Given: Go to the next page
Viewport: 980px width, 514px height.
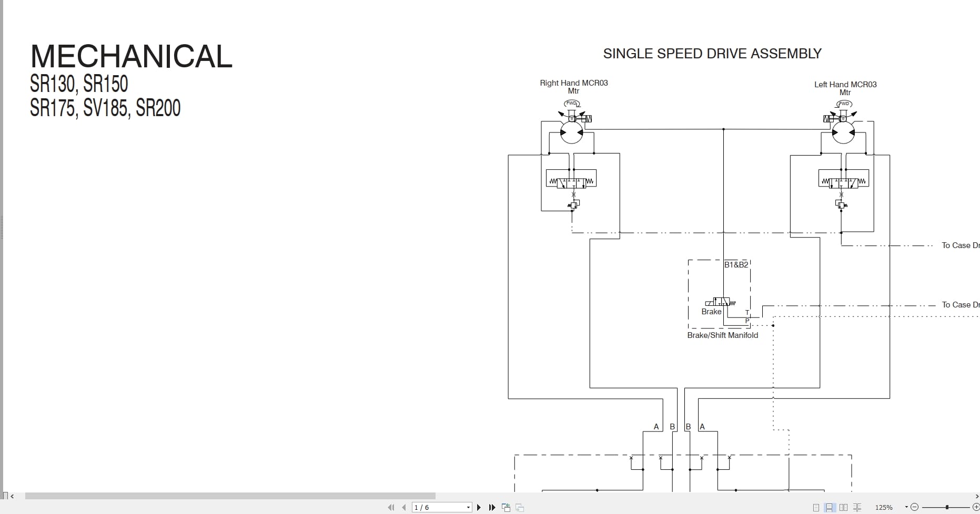Looking at the screenshot, I should pos(479,507).
